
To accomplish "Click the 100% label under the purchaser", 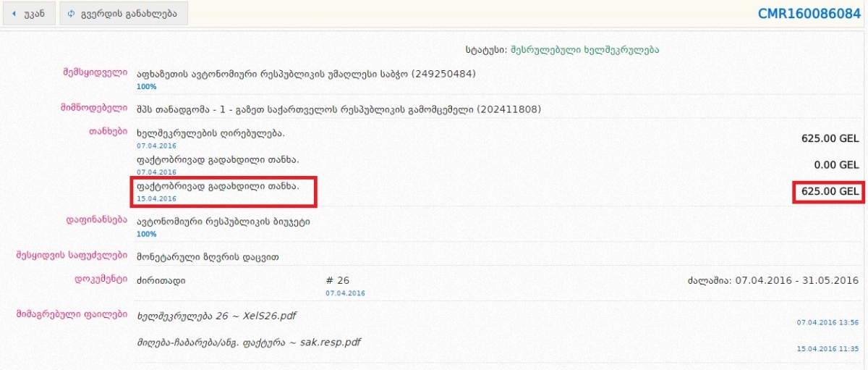I will (146, 86).
